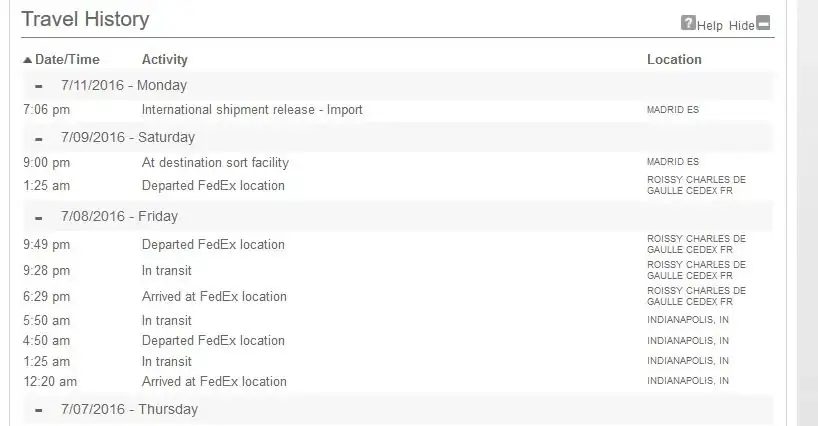Select the International shipment release - Import row
This screenshot has width=818, height=426.
(x=397, y=110)
